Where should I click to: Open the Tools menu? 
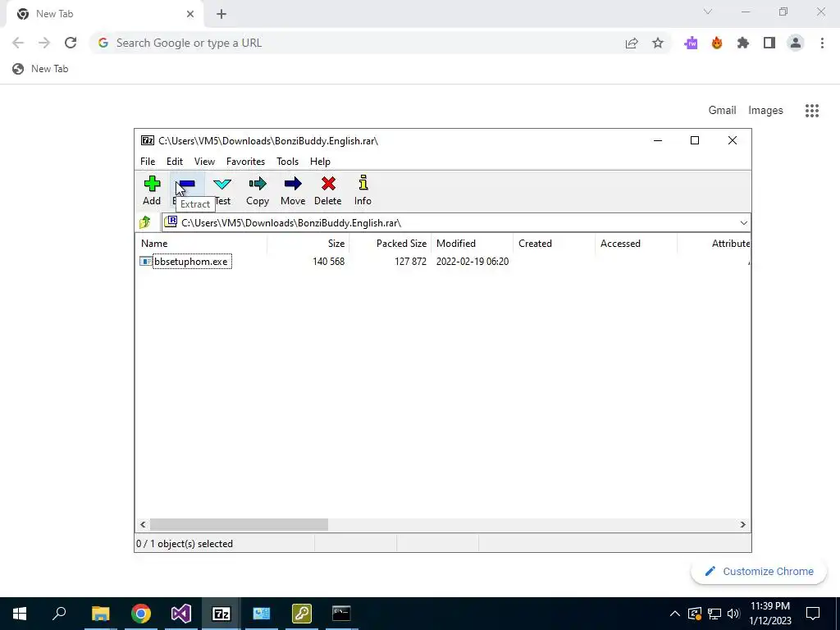pos(287,162)
